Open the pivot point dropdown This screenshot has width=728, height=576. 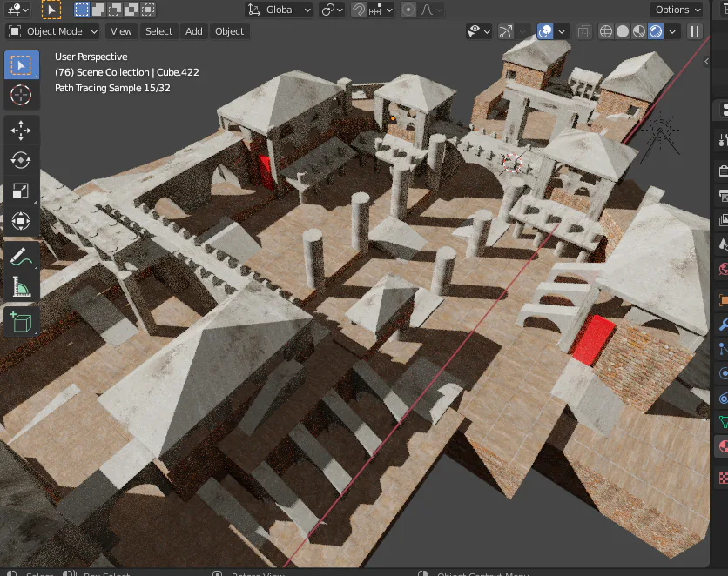332,10
